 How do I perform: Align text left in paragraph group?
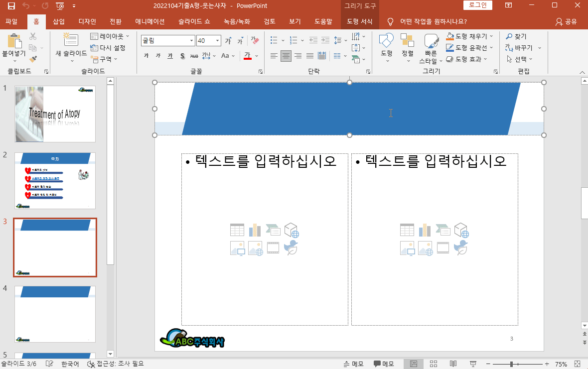coord(274,56)
